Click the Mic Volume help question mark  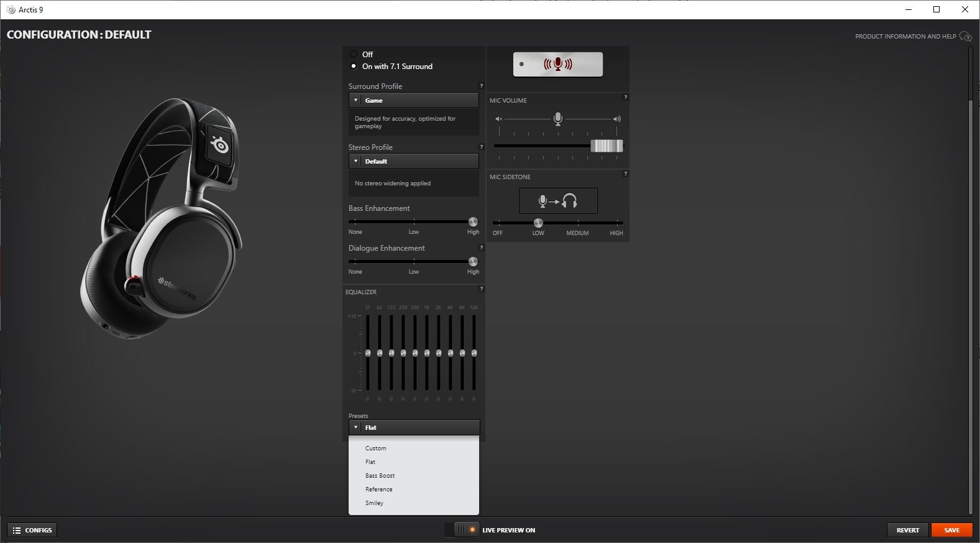625,97
